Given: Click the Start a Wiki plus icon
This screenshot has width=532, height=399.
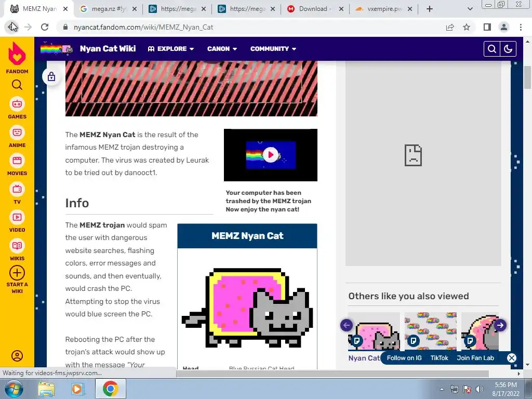Looking at the screenshot, I should pos(17,273).
